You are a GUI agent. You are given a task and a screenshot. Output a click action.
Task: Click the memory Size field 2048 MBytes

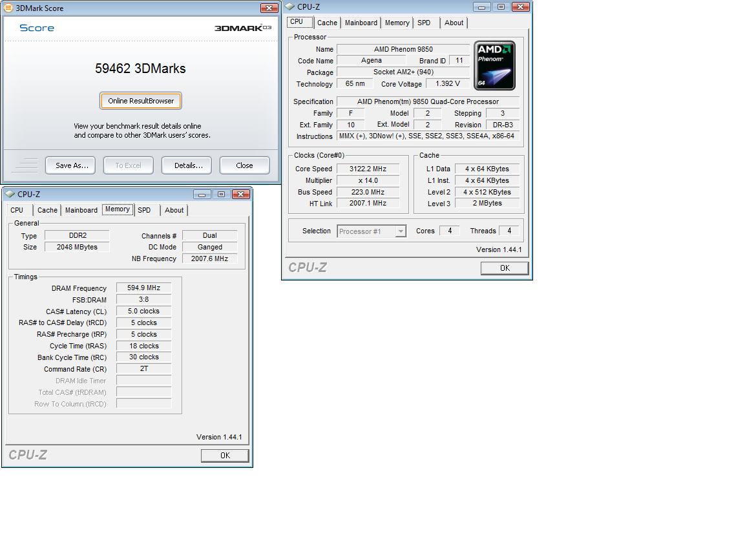click(77, 247)
